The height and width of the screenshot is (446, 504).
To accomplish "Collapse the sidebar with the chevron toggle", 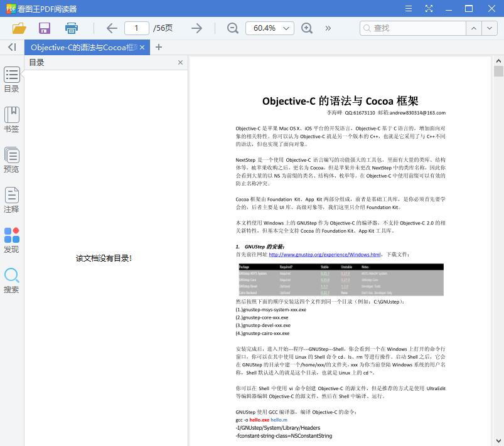I will pyautogui.click(x=11, y=47).
